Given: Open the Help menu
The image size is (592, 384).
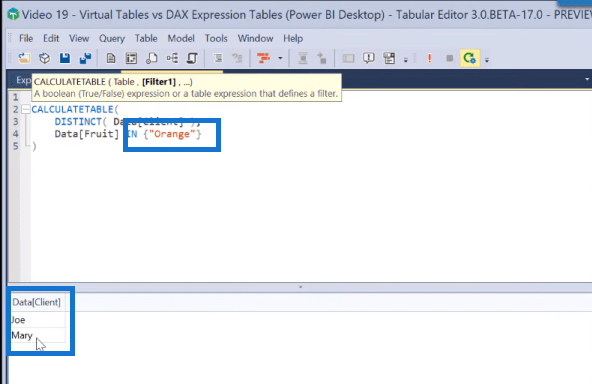Looking at the screenshot, I should click(x=293, y=39).
